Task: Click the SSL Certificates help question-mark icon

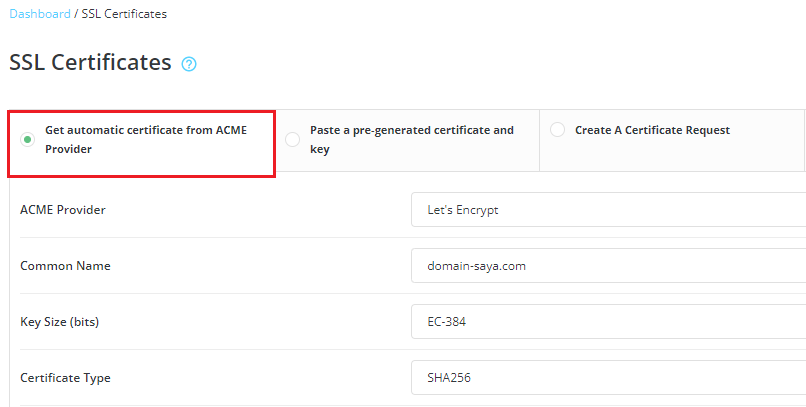Action: 189,64
